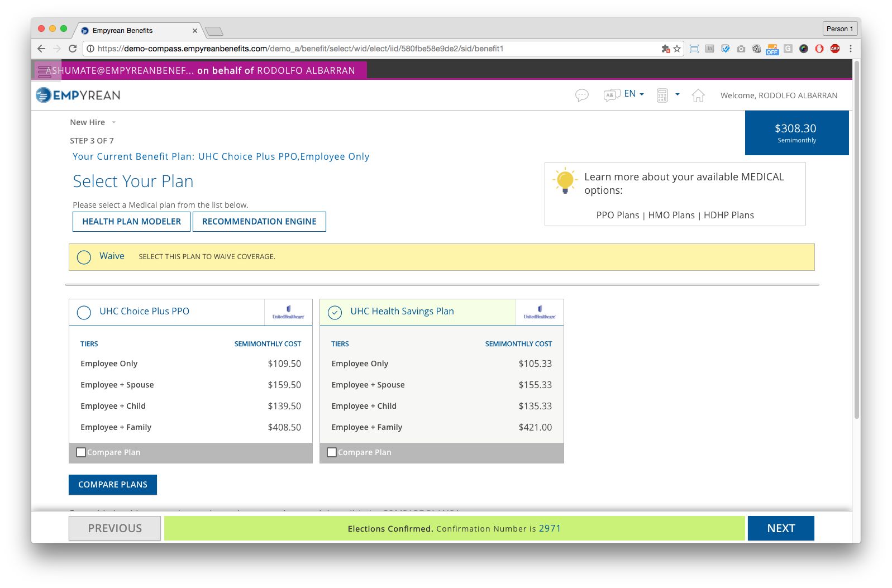
Task: Click the camera extension icon
Action: pos(741,49)
